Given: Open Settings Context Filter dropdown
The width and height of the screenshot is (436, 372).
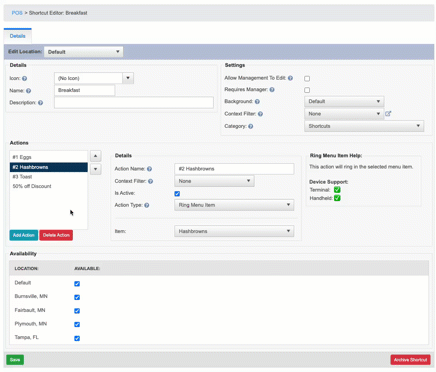Looking at the screenshot, I should [x=344, y=114].
